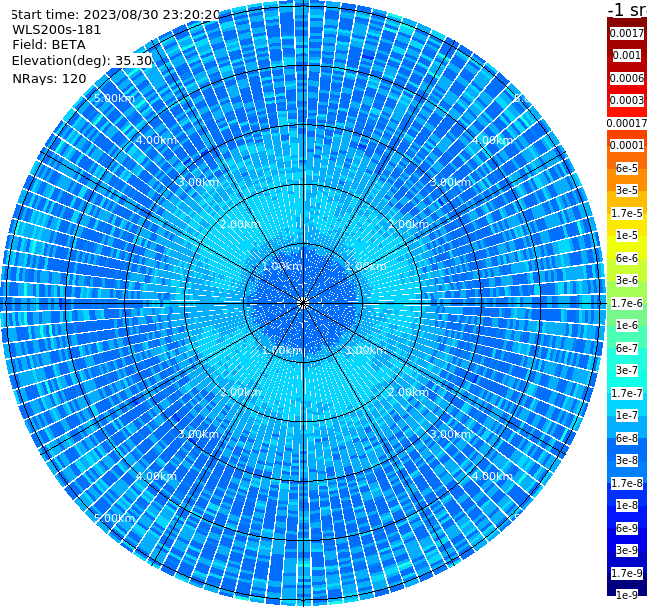Pick the 0.00017 colorbar label
The height and width of the screenshot is (607, 647).
click(627, 123)
